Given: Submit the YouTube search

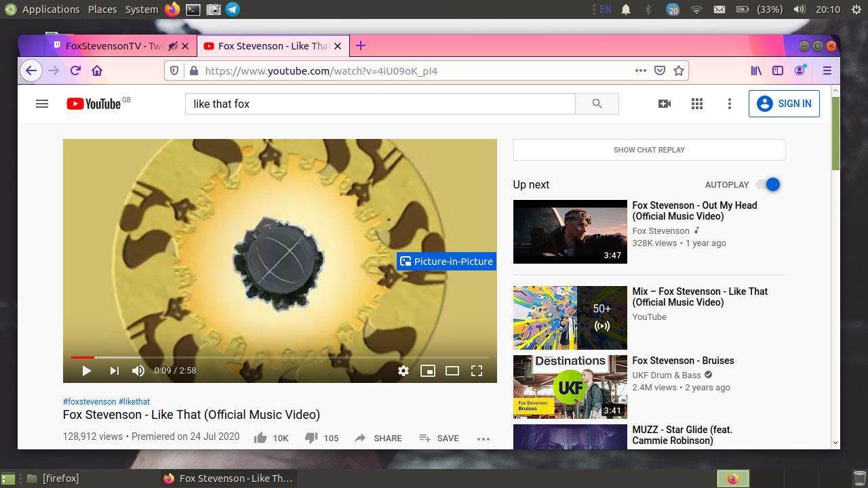Looking at the screenshot, I should pyautogui.click(x=597, y=104).
